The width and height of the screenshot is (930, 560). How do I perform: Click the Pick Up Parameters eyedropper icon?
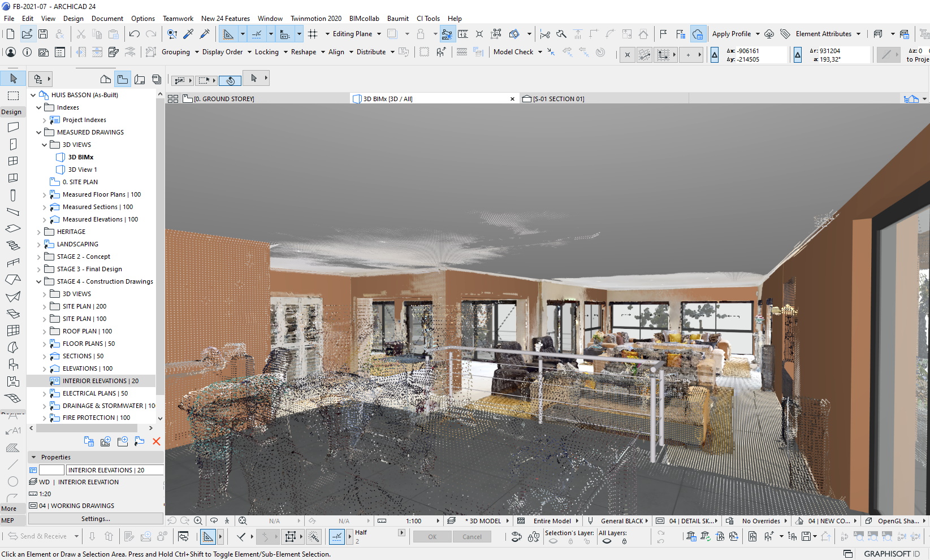188,34
